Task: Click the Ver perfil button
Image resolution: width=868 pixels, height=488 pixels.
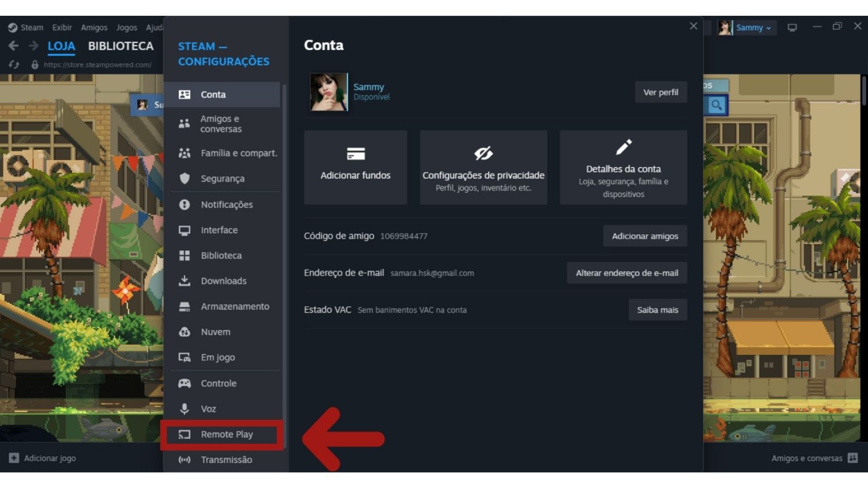Action: pyautogui.click(x=661, y=91)
